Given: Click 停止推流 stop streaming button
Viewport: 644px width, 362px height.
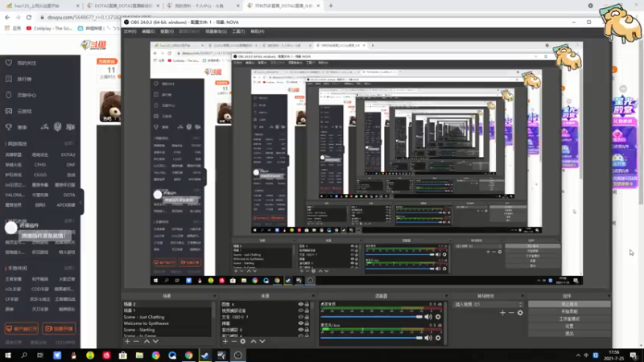Looking at the screenshot, I should coord(569,304).
